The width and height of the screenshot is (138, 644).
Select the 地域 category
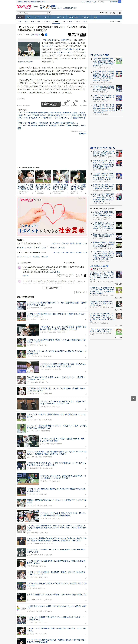(85, 21)
